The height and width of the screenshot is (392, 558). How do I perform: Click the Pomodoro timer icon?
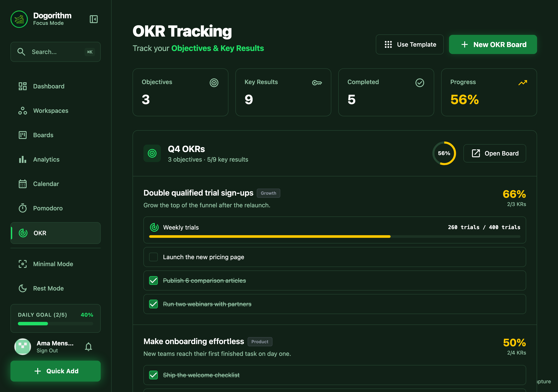point(23,208)
